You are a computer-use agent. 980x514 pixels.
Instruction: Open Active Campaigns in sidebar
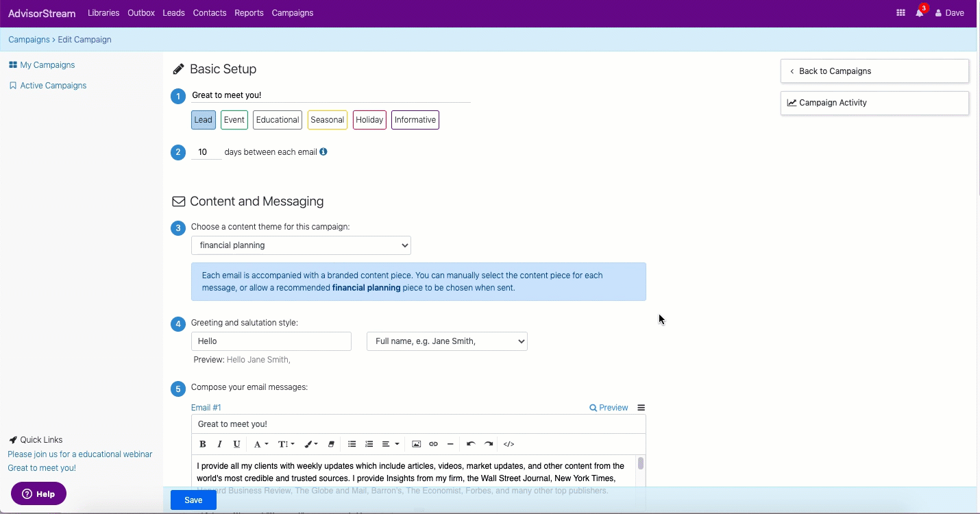47,86
